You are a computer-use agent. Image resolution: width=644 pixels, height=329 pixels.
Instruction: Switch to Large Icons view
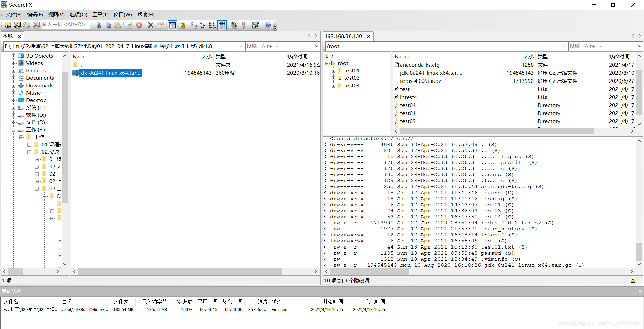point(194,25)
